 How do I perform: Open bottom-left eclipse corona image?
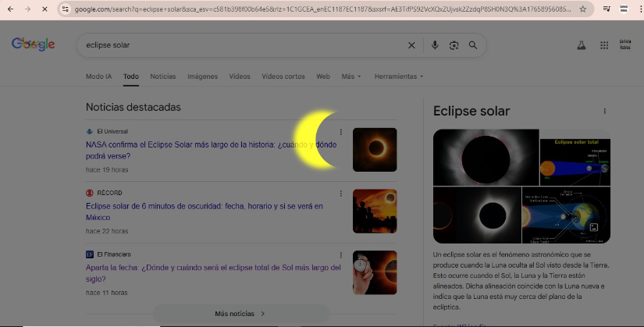(x=477, y=215)
